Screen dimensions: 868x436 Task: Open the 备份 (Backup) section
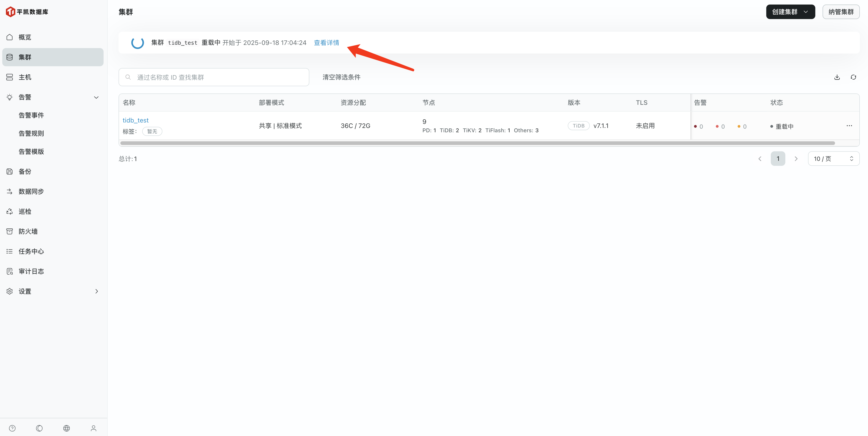click(25, 171)
